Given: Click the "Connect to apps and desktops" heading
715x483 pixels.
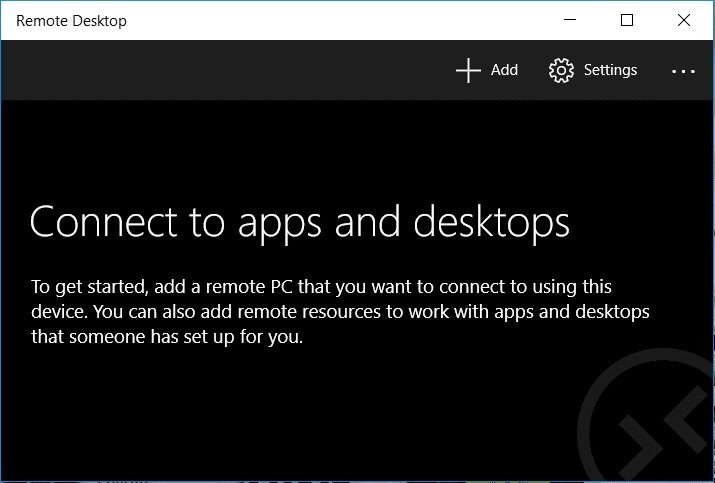Looking at the screenshot, I should (x=300, y=221).
